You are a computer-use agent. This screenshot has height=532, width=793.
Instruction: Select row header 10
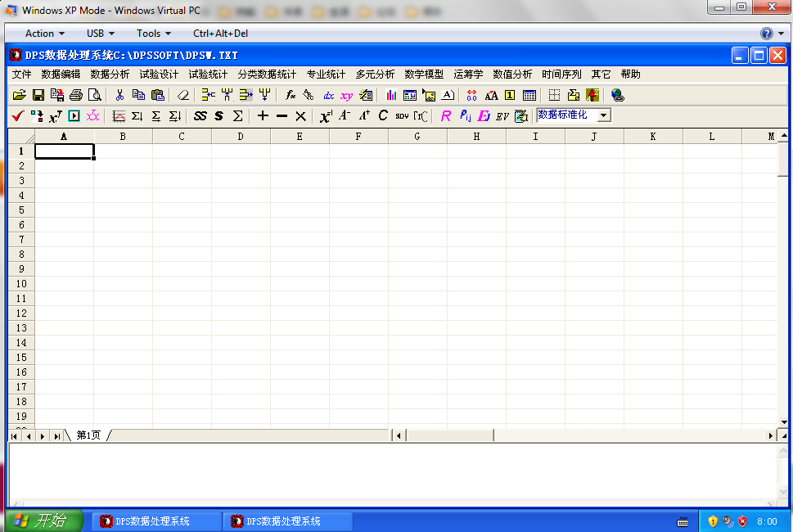click(21, 284)
